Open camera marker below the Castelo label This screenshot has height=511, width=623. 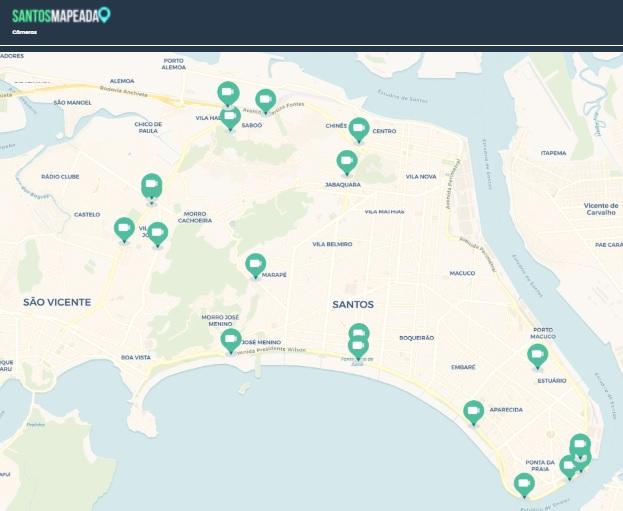[x=124, y=230]
